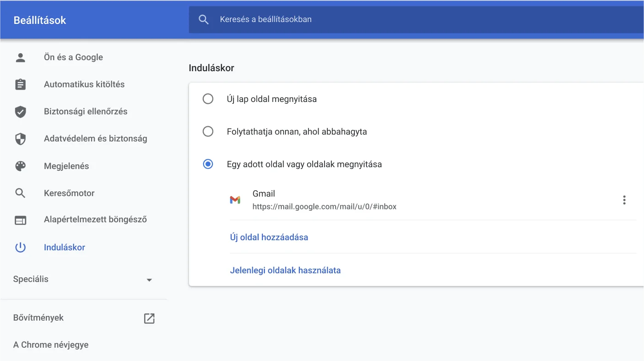The width and height of the screenshot is (644, 361).
Task: Click the Alapértelmezett böngésző browser icon
Action: click(x=20, y=220)
